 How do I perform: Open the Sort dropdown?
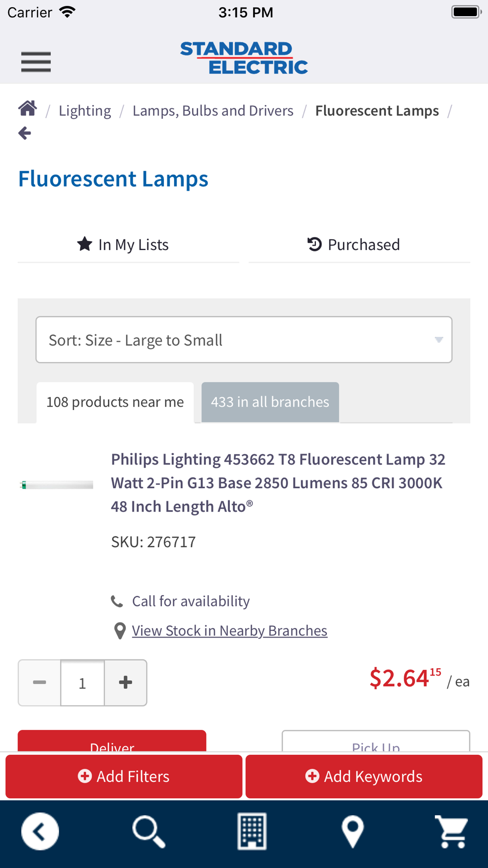coord(244,340)
